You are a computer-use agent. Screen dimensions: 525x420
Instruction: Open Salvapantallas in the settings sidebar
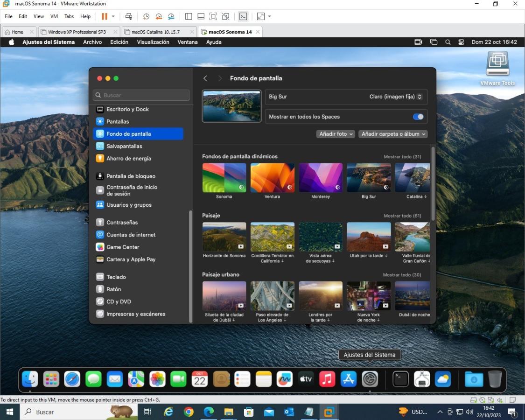(124, 146)
